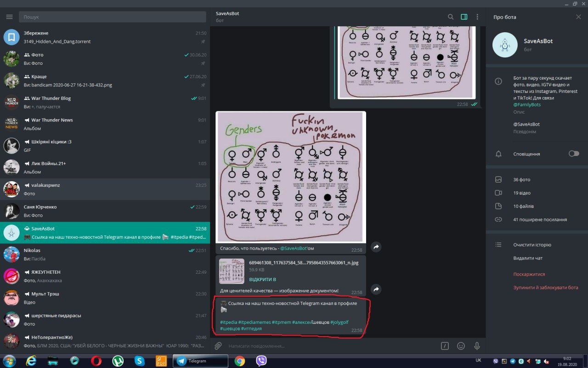Image resolution: width=588 pixels, height=368 pixels.
Task: Open the Шкіряні кіцики :3 channel
Action: point(105,146)
